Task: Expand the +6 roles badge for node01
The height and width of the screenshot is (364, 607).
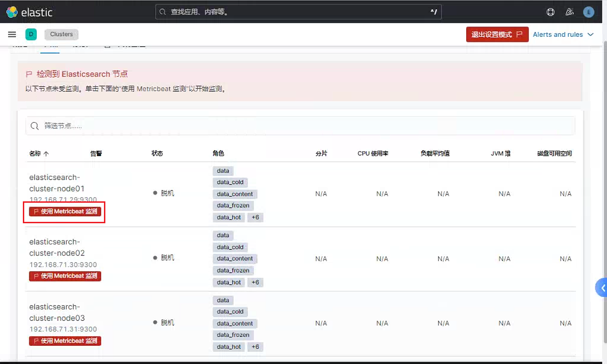Action: pyautogui.click(x=255, y=217)
